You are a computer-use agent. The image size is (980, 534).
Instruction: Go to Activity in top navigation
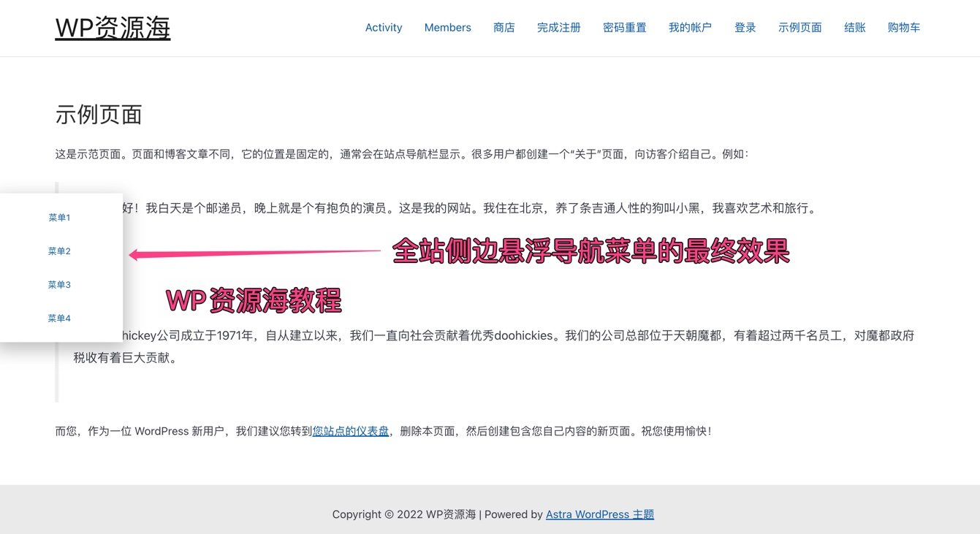tap(384, 28)
